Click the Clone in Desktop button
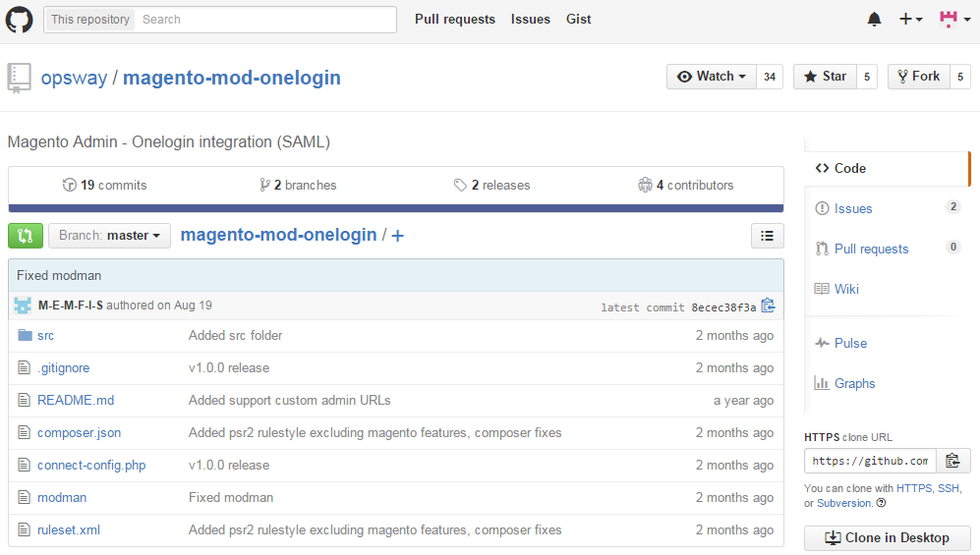 [887, 537]
